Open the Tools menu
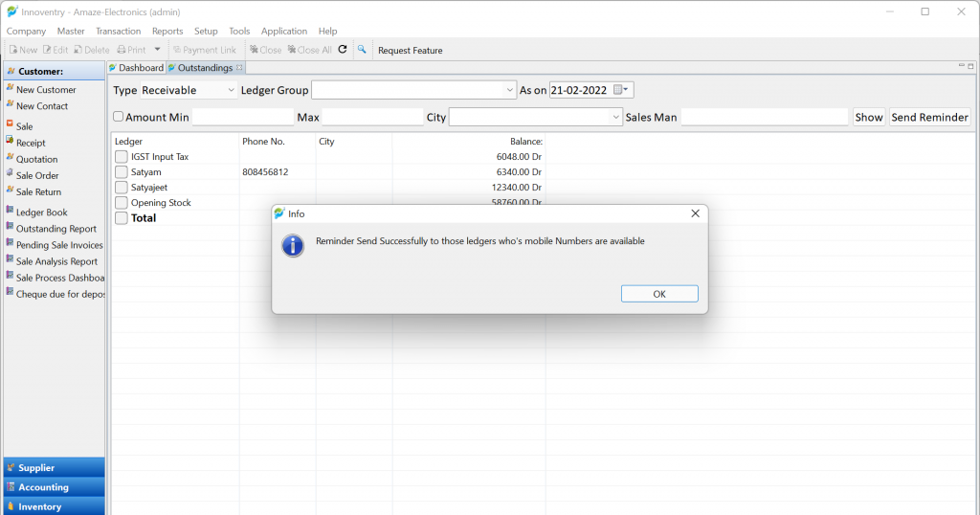The image size is (980, 515). tap(239, 32)
